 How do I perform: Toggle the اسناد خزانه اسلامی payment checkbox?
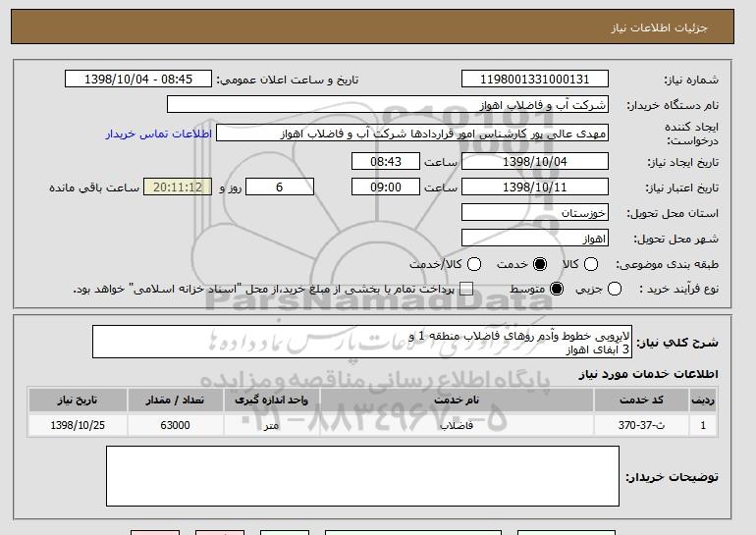[466, 290]
